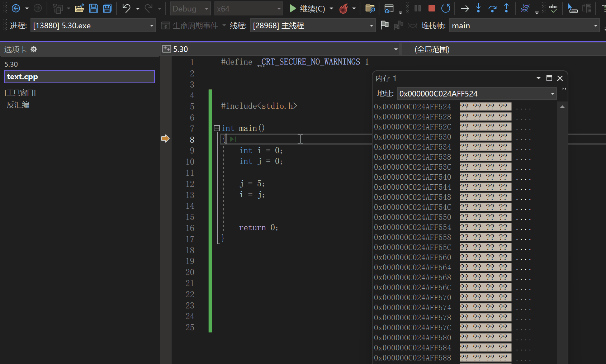Screen dimensions: 606x364
Task: Stop debugging with the red square
Action: click(432, 8)
